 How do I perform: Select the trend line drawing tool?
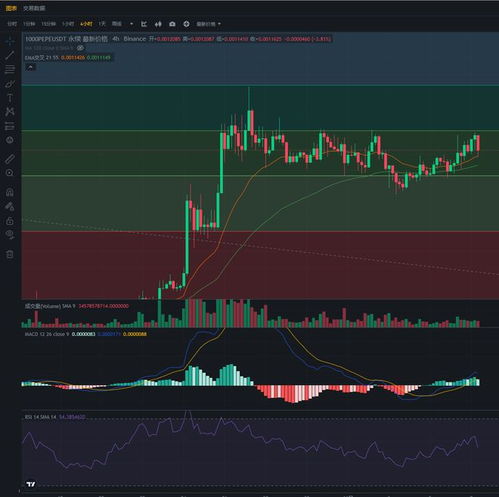pyautogui.click(x=10, y=55)
